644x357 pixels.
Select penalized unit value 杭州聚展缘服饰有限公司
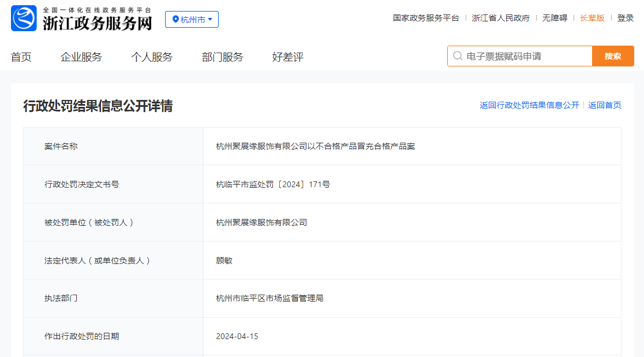(261, 222)
